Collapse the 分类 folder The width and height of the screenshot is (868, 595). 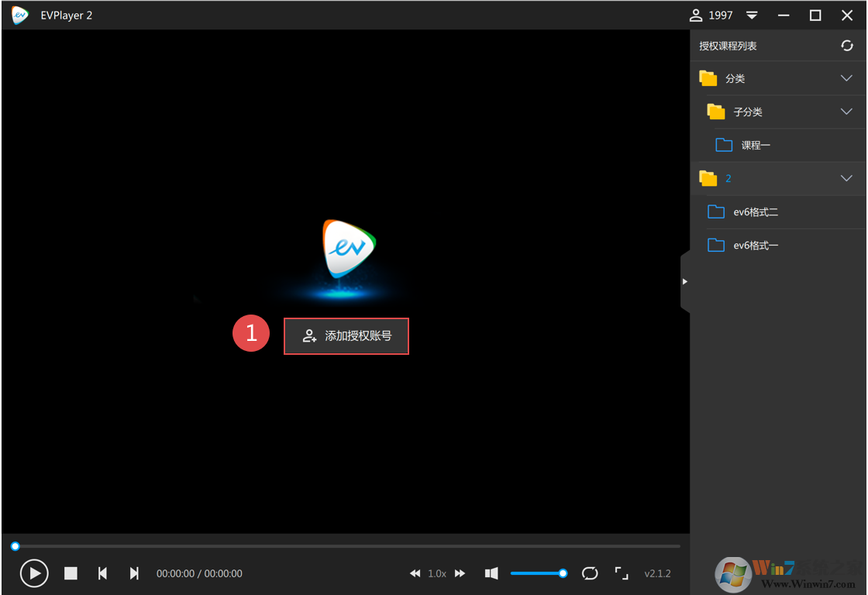[x=846, y=78]
